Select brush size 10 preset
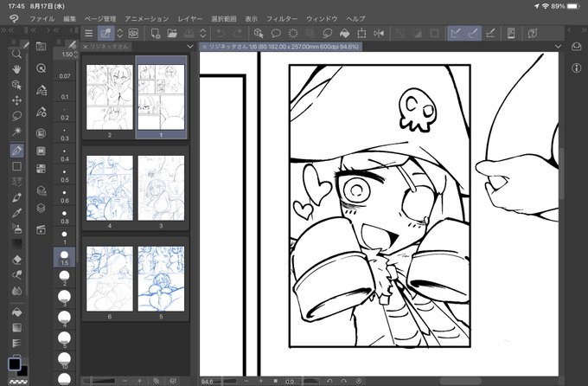588x386 pixels. point(65,360)
